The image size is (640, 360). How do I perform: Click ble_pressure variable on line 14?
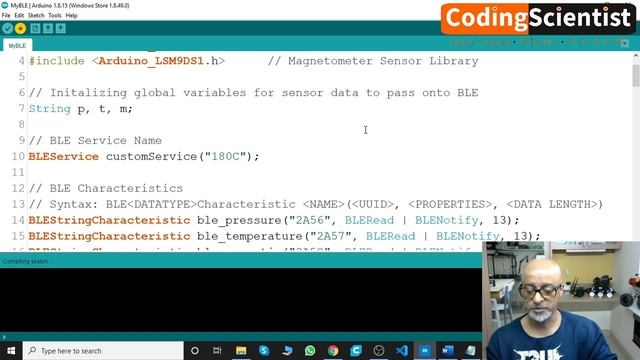click(239, 221)
